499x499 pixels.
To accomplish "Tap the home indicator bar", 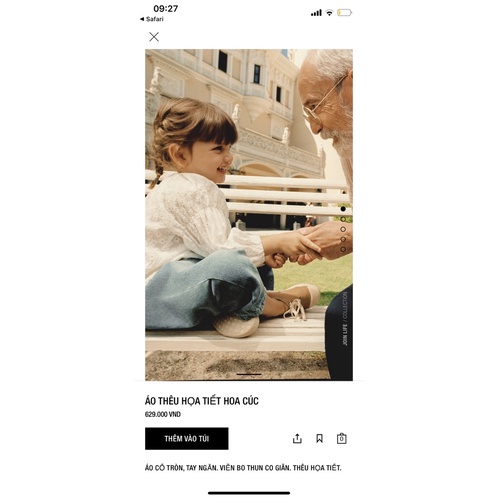I will (249, 493).
